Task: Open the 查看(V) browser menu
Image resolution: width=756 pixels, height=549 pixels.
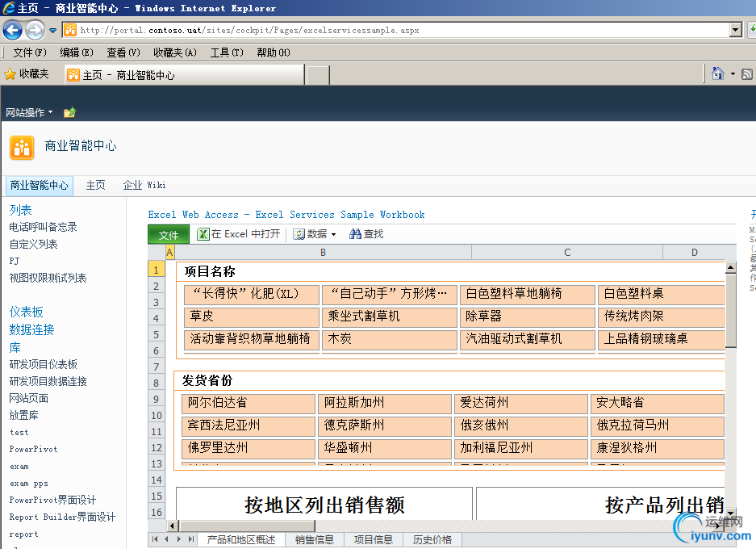Action: (x=123, y=52)
